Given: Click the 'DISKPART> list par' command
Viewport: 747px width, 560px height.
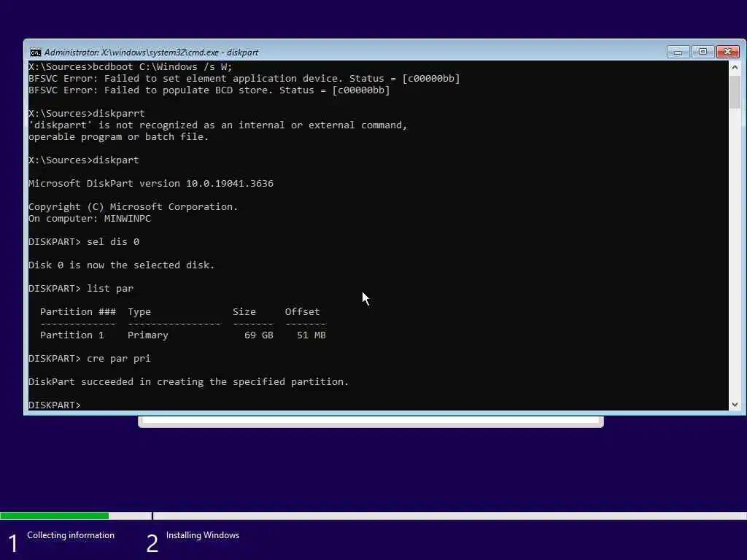Looking at the screenshot, I should pos(81,289).
